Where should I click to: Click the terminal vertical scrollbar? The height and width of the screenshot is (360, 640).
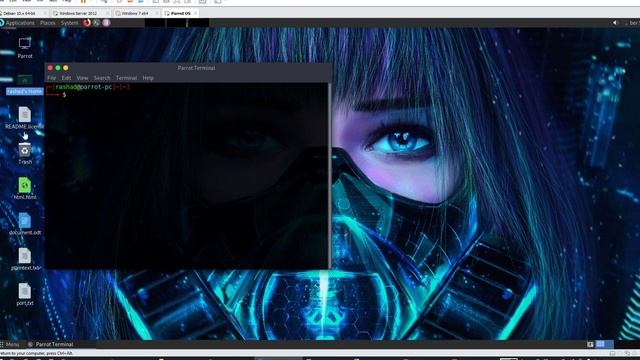[329, 176]
